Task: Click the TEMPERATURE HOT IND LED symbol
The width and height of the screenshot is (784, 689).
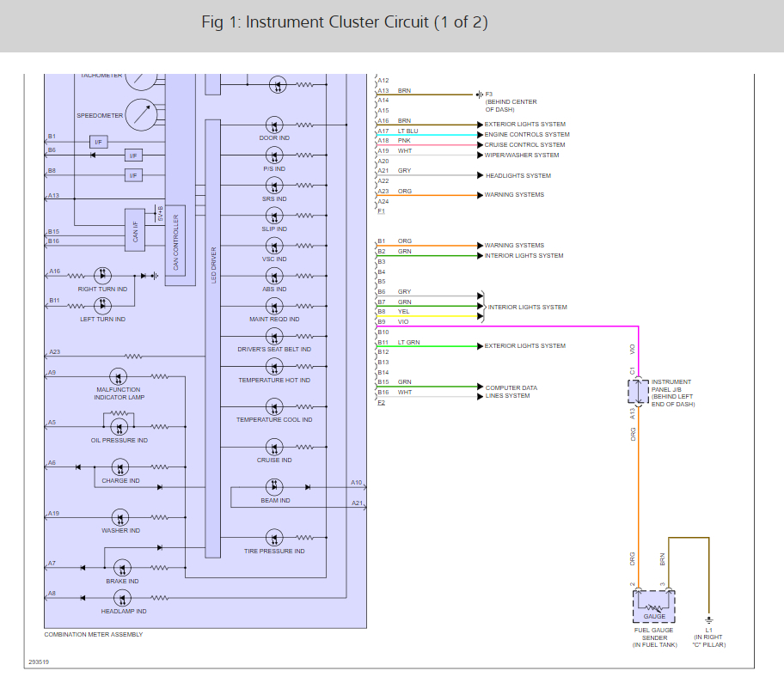Action: point(274,367)
